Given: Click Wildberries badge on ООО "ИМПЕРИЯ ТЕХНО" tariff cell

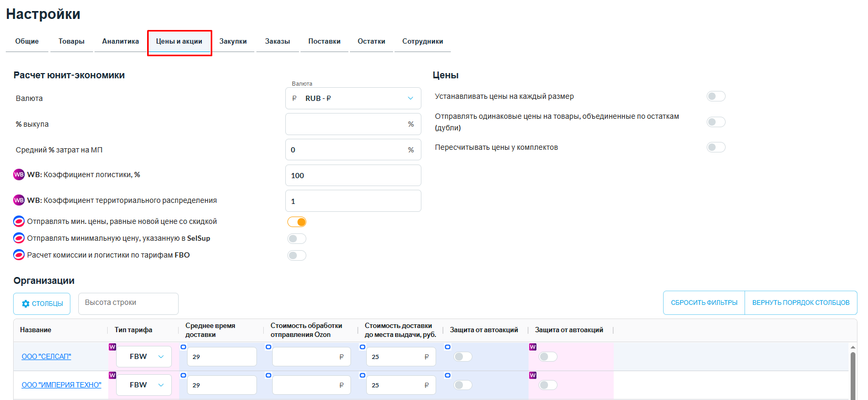Looking at the screenshot, I should [x=112, y=375].
